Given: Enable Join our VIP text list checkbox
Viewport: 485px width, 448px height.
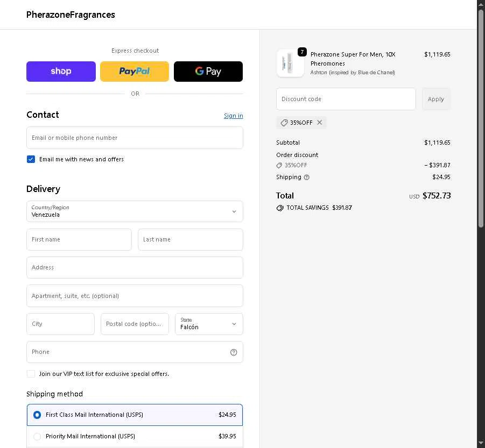Looking at the screenshot, I should pos(31,374).
